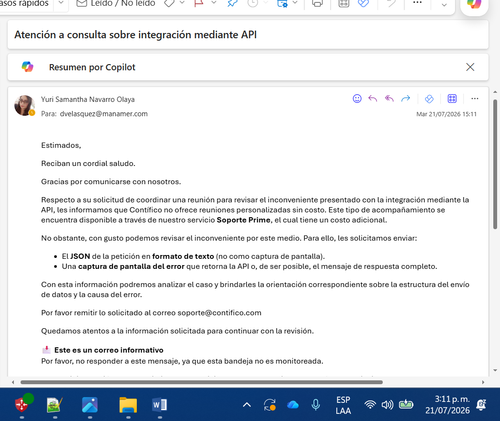
Task: Click the line Gracias por comunicarse con nosotros.
Action: (111, 182)
